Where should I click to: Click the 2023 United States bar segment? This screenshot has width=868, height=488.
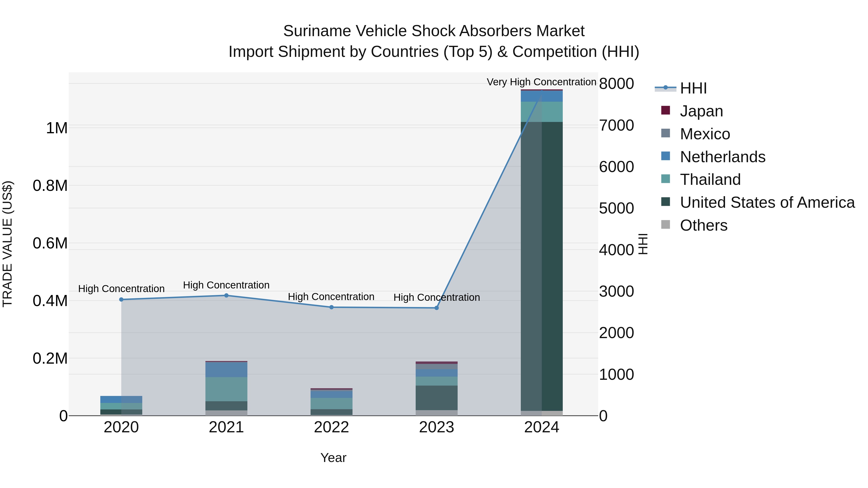[x=436, y=398]
